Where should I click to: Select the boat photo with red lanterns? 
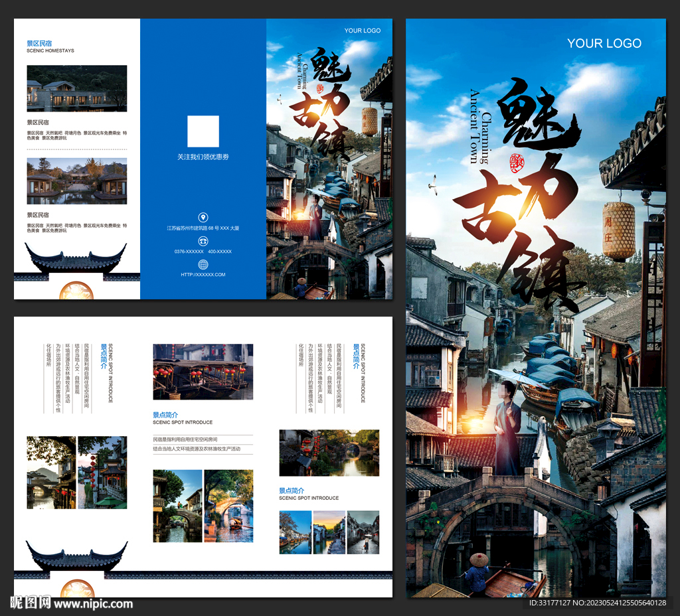(x=203, y=371)
